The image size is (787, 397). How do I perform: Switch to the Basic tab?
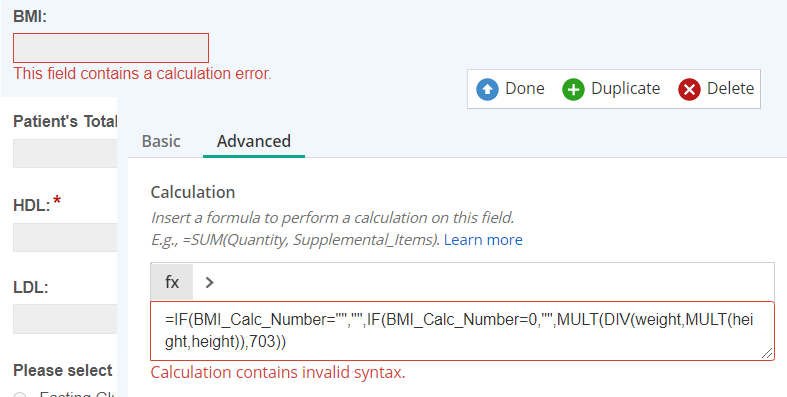pyautogui.click(x=161, y=141)
